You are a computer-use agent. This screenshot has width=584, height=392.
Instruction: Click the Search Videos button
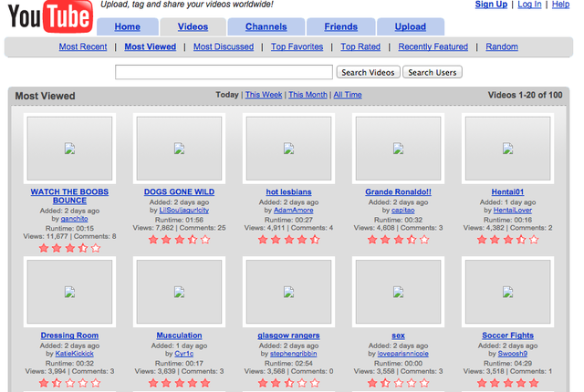368,72
